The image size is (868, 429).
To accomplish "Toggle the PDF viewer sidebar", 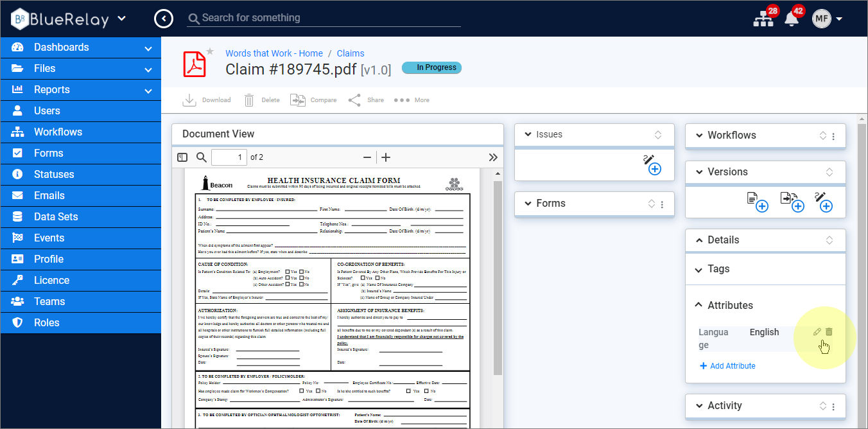I will pyautogui.click(x=182, y=157).
